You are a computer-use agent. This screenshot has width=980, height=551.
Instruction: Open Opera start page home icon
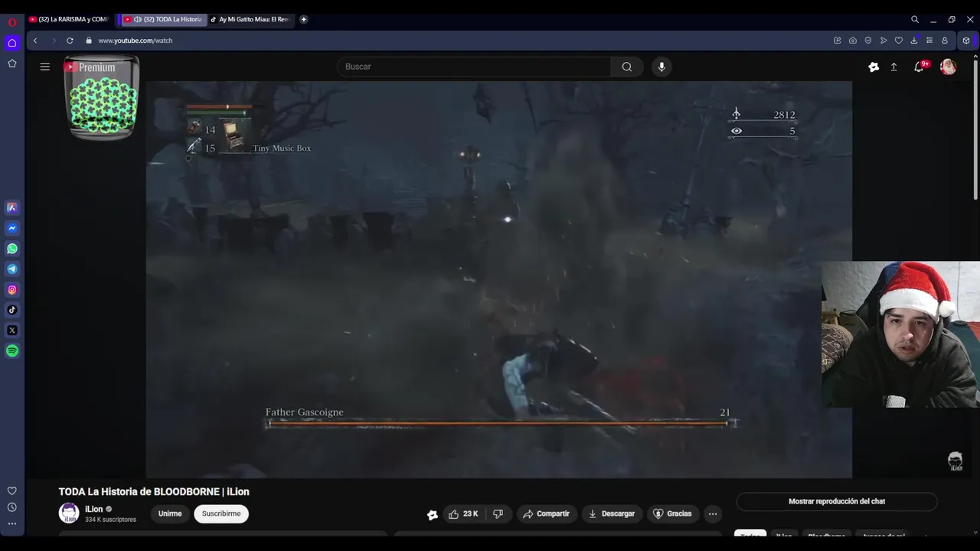(x=12, y=43)
